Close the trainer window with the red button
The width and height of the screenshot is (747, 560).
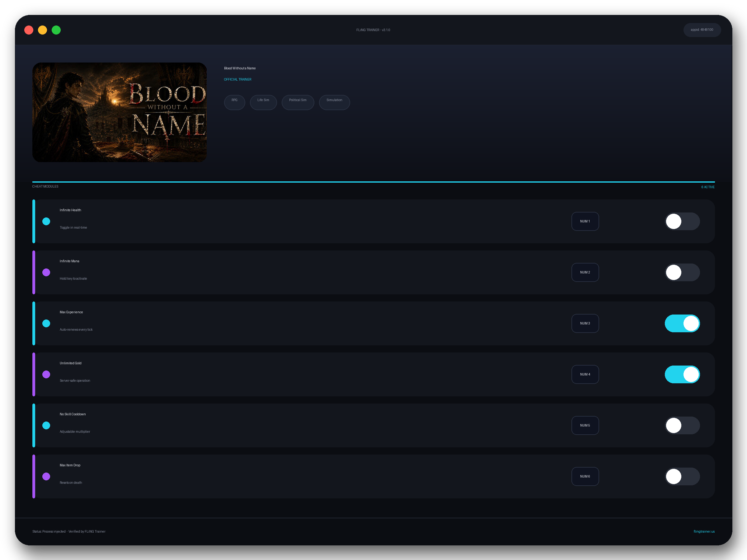pyautogui.click(x=29, y=30)
